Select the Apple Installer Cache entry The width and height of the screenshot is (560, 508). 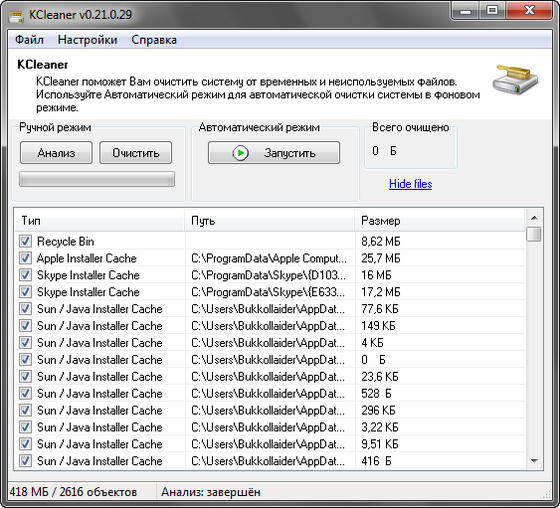87,258
